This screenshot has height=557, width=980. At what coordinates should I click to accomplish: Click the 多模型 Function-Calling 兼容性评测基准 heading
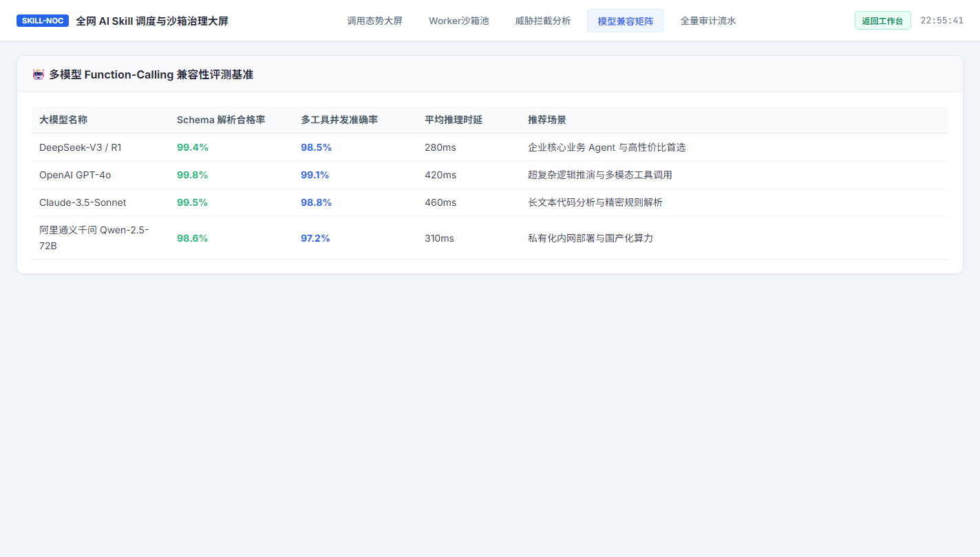coord(151,74)
